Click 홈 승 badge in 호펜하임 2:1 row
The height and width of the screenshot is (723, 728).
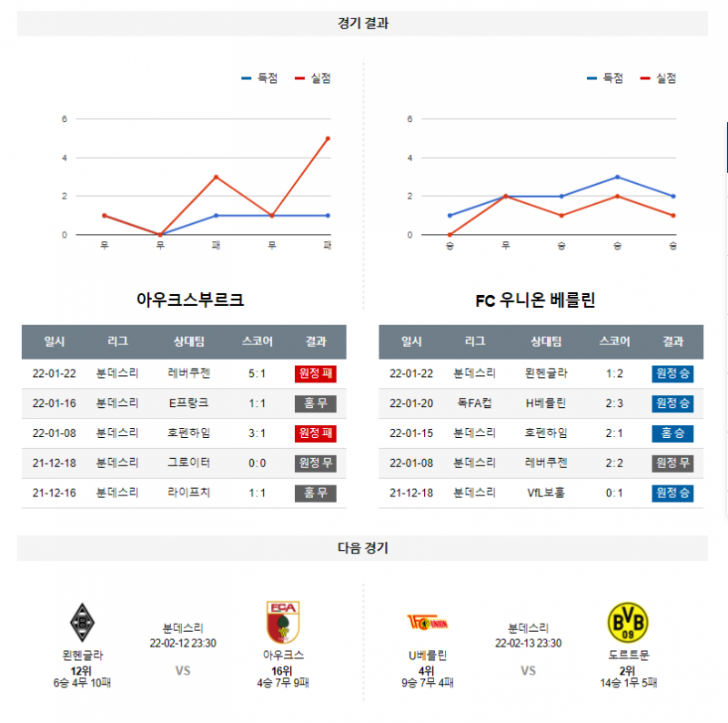pyautogui.click(x=672, y=433)
